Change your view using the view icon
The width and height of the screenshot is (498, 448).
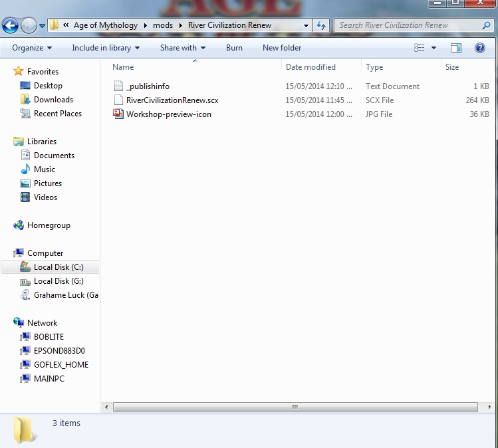tap(420, 48)
